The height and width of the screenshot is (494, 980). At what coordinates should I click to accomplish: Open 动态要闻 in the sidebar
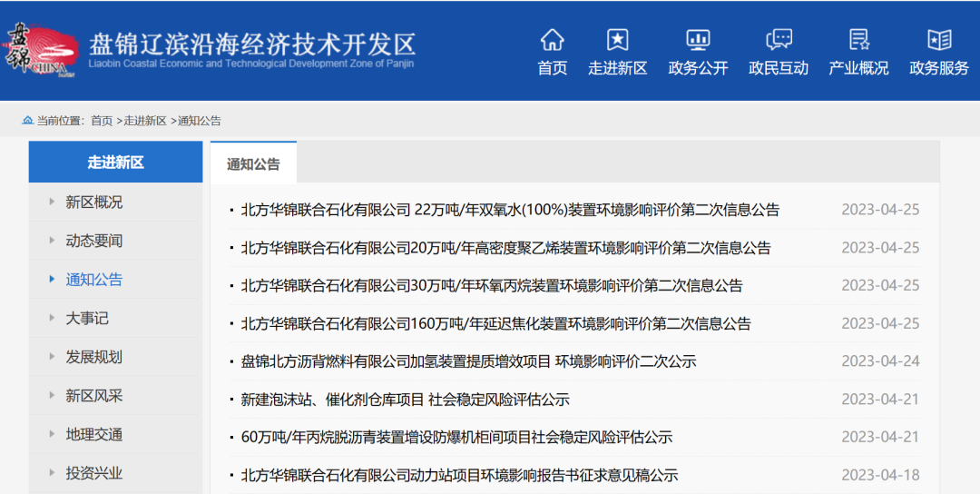[93, 241]
